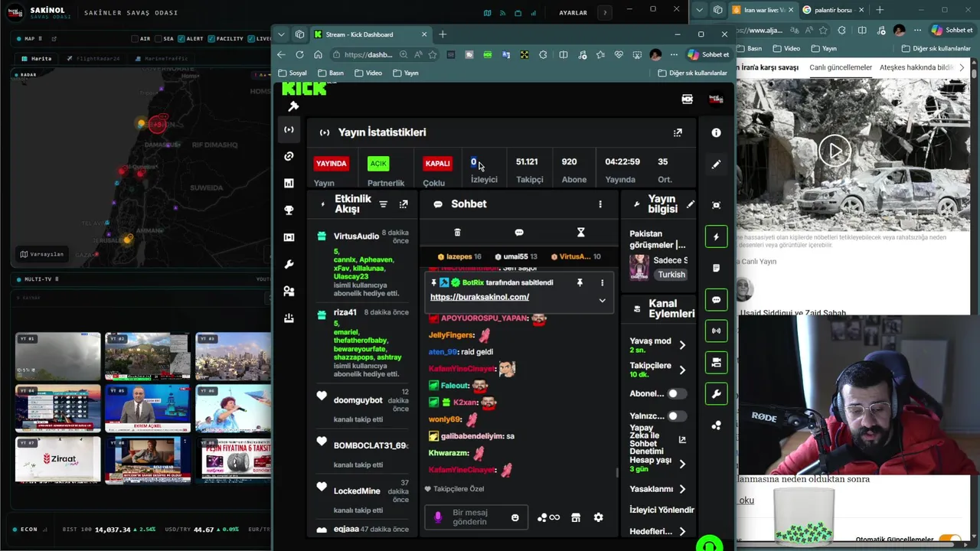The image size is (980, 551).
Task: Open the download tray icon in left sidebar
Action: 289,318
